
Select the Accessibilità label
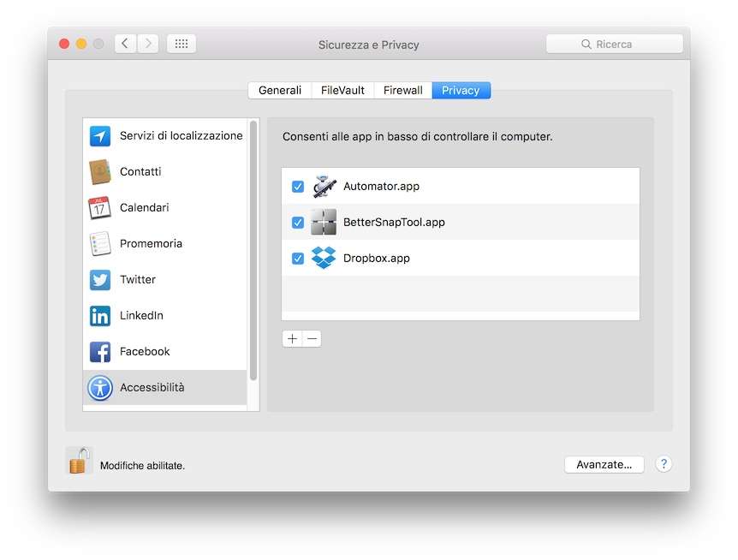coord(152,387)
